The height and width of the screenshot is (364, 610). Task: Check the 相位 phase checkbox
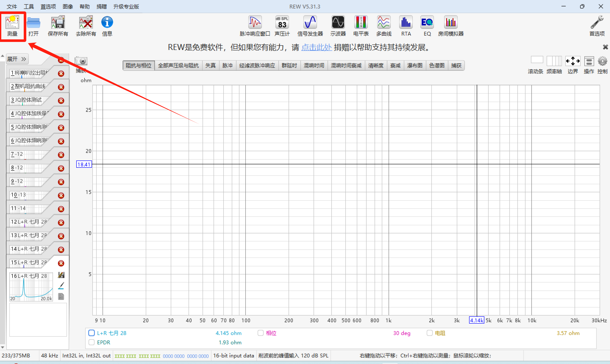coord(261,333)
